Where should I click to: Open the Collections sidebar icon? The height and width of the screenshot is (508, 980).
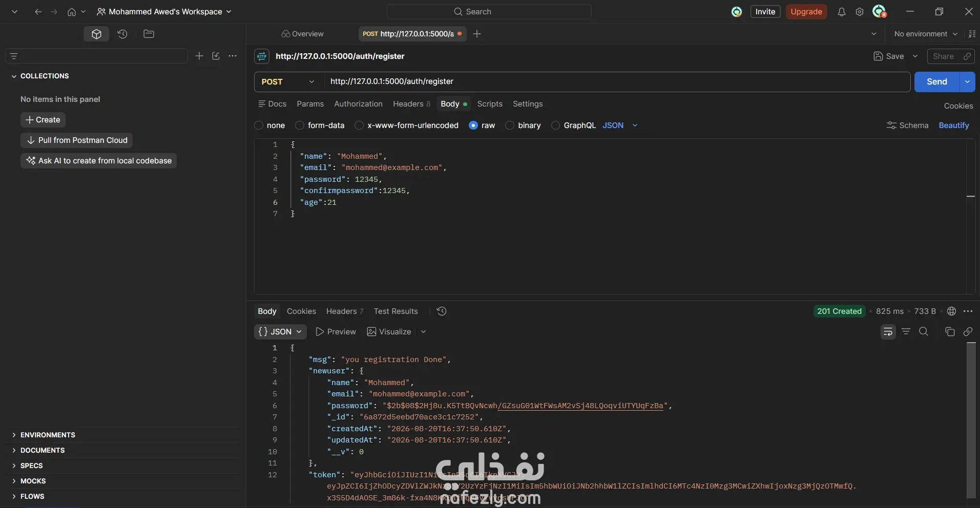click(x=96, y=34)
